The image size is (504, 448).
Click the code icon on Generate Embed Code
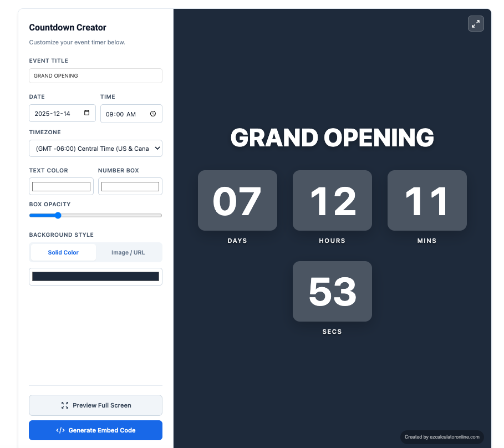click(x=60, y=430)
